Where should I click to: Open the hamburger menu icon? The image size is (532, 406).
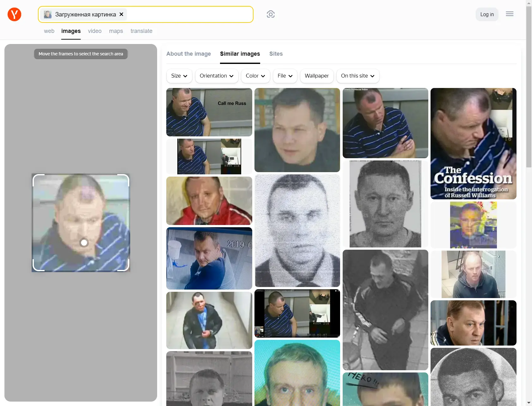510,14
